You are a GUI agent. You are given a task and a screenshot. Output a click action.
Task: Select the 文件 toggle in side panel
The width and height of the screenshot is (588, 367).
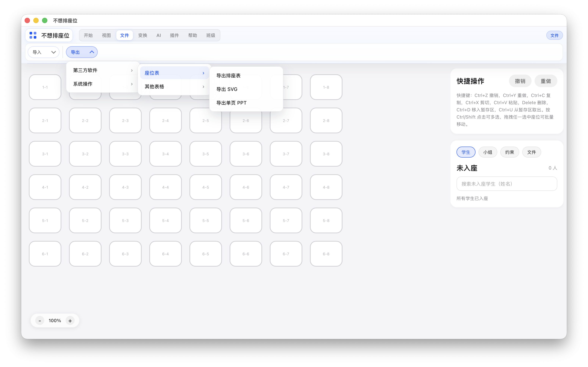point(532,152)
